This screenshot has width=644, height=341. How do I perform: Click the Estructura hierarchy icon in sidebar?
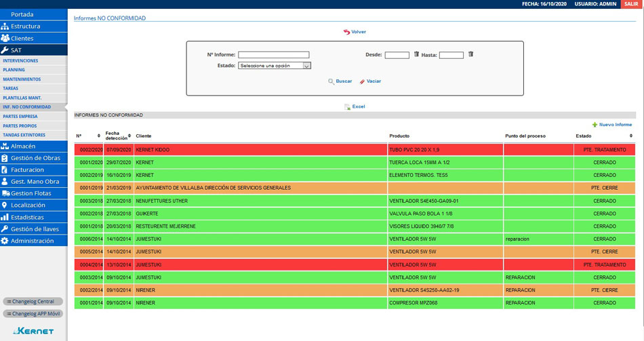[5, 26]
